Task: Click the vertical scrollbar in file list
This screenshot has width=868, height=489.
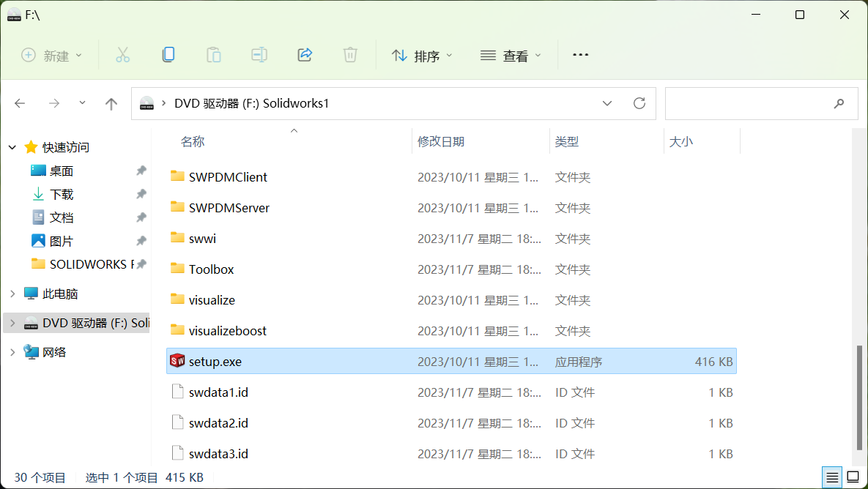Action: coord(860,395)
